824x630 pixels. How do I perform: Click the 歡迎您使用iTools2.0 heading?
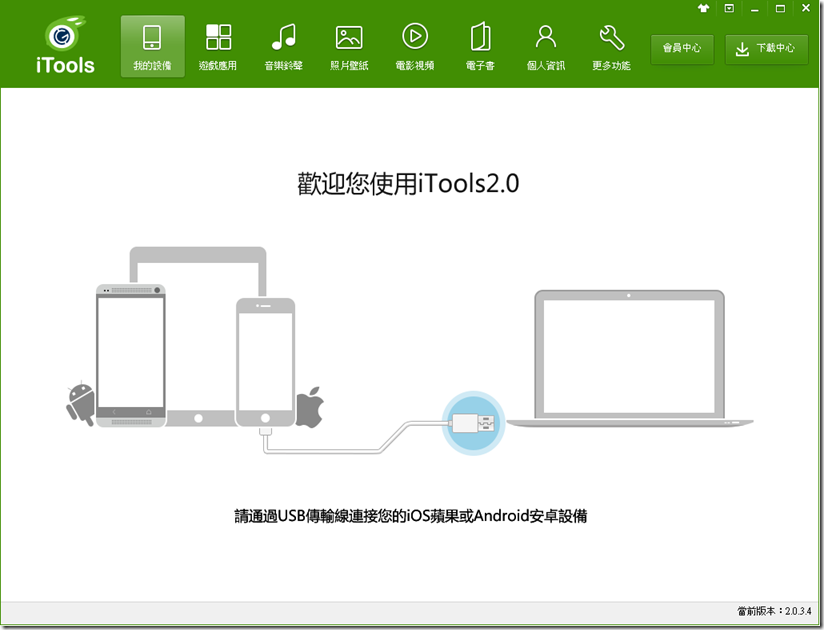pos(408,184)
